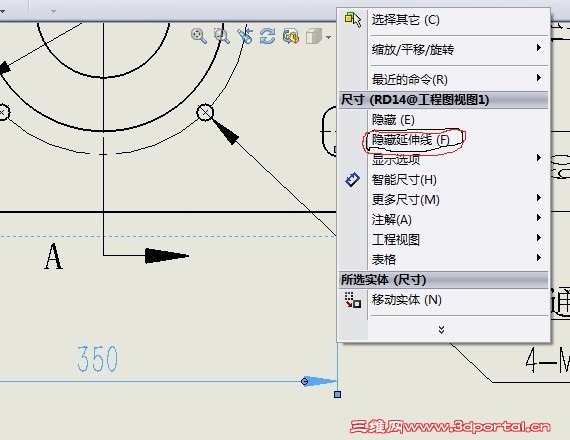
Task: Click the Smart Dimension icon in menu
Action: (352, 179)
